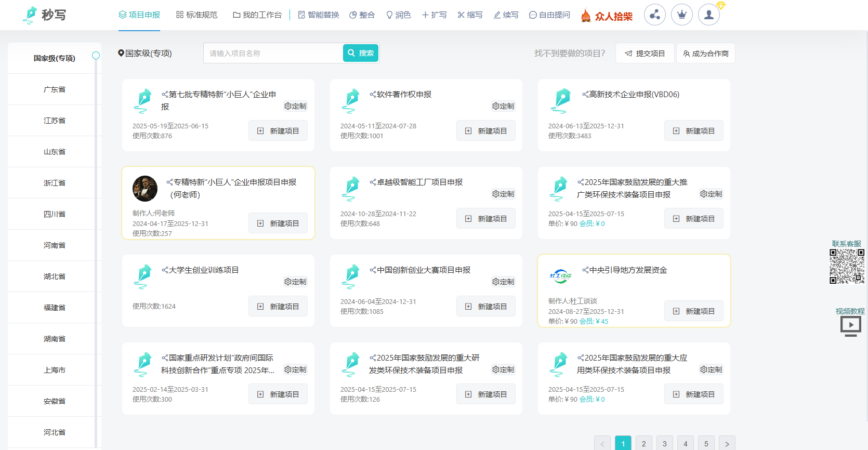
Task: Select 广东省 in the region list
Action: click(54, 89)
